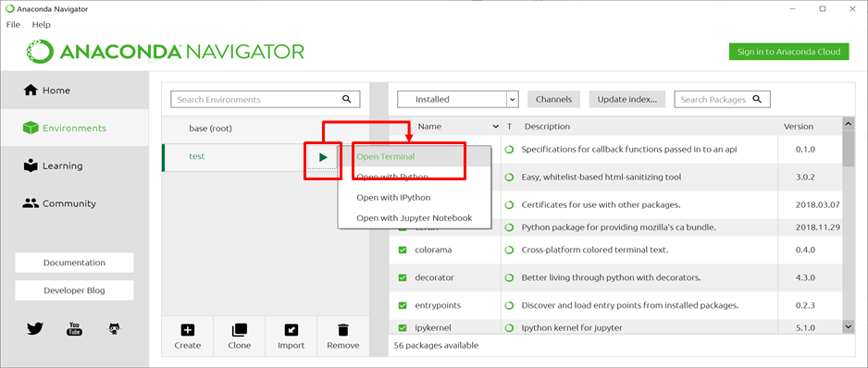Focus the Search Packages input field
Viewport: 868px width, 368px height.
coord(722,100)
